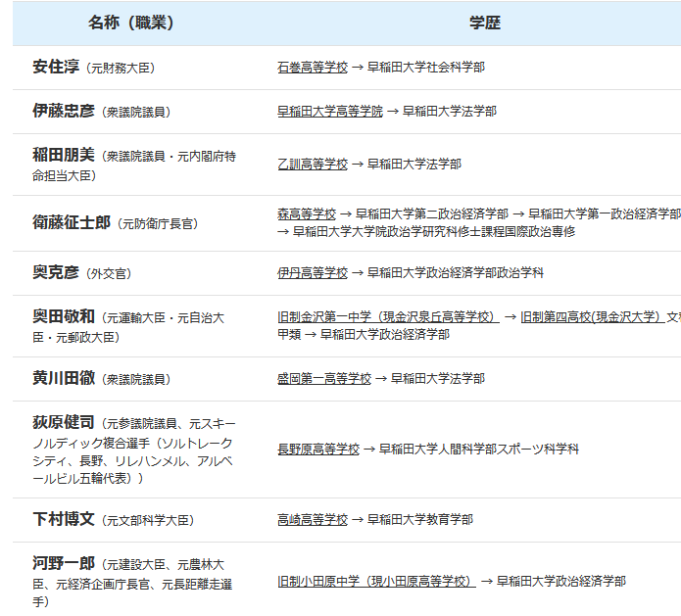Click the 名称（職業） column header
The image size is (681, 616).
click(x=131, y=23)
